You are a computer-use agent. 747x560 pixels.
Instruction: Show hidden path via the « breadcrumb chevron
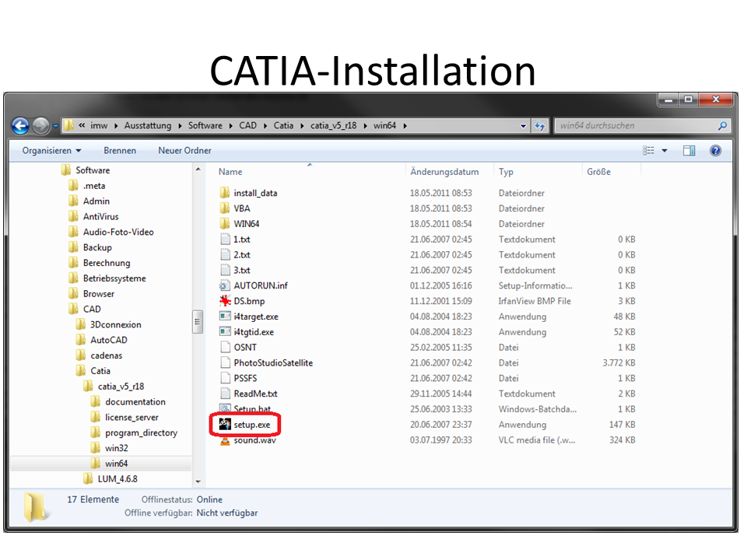tap(82, 125)
